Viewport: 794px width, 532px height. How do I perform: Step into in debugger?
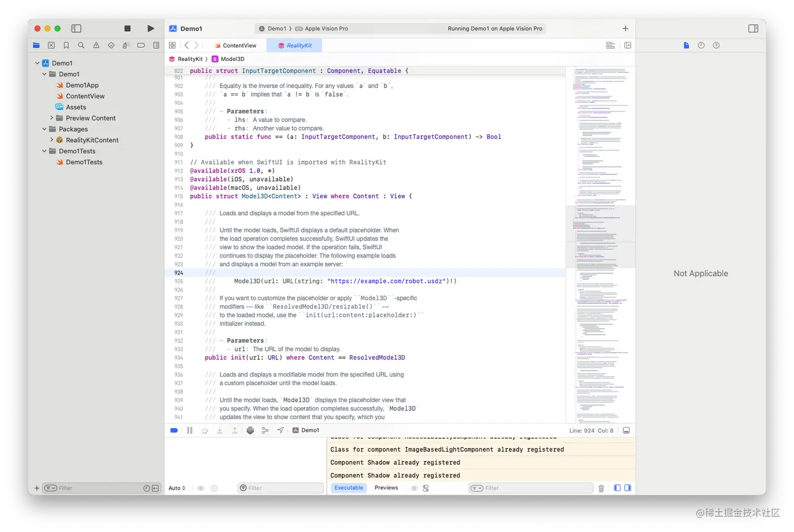pyautogui.click(x=220, y=430)
